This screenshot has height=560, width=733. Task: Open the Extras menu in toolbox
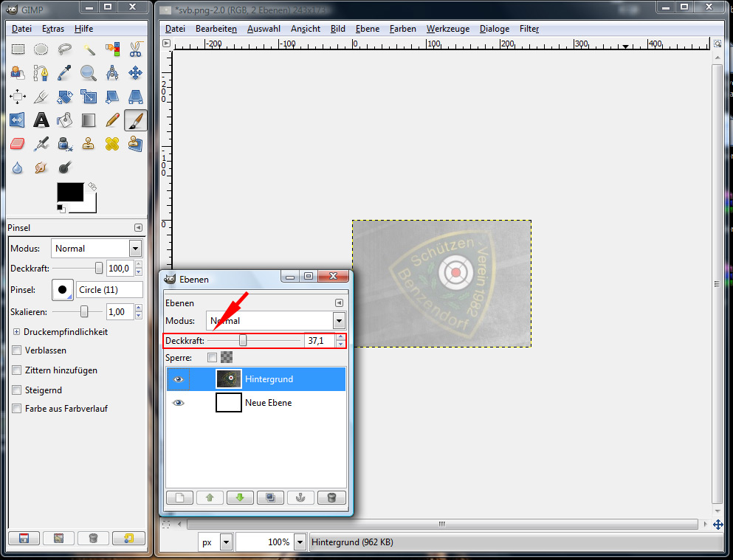click(53, 29)
